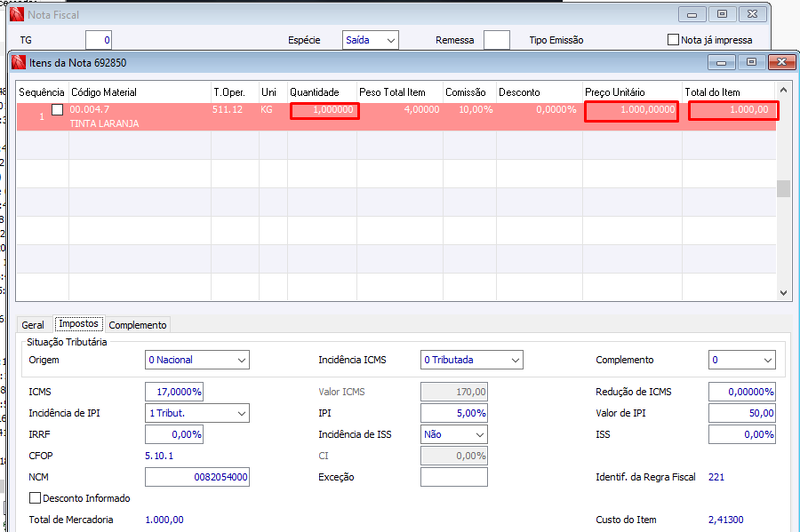The width and height of the screenshot is (800, 532).
Task: Click the Valor ICMS field 170,00
Action: pyautogui.click(x=454, y=392)
